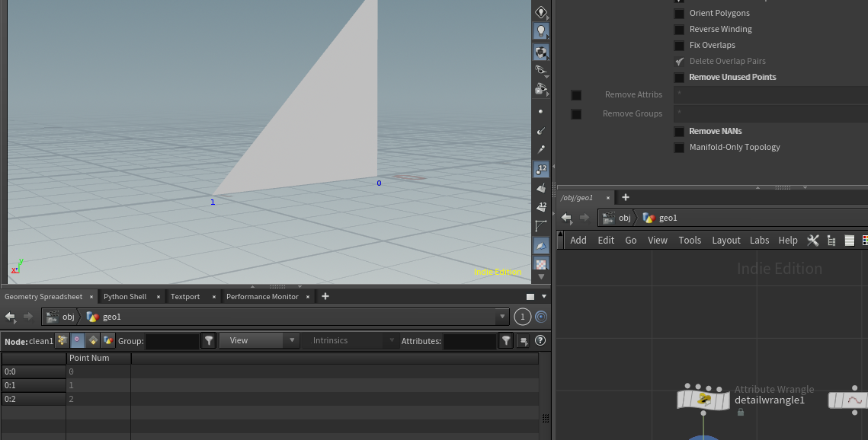This screenshot has height=440, width=868.
Task: Check the Manifold-Only Topology option
Action: coord(679,148)
